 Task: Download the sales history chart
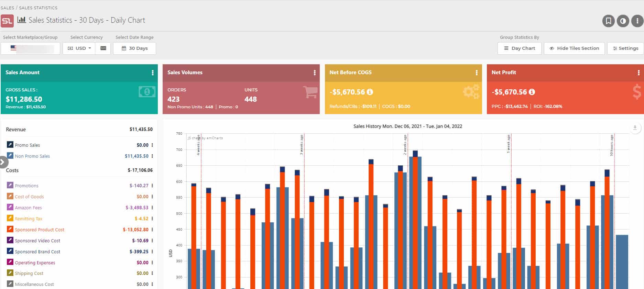point(635,128)
